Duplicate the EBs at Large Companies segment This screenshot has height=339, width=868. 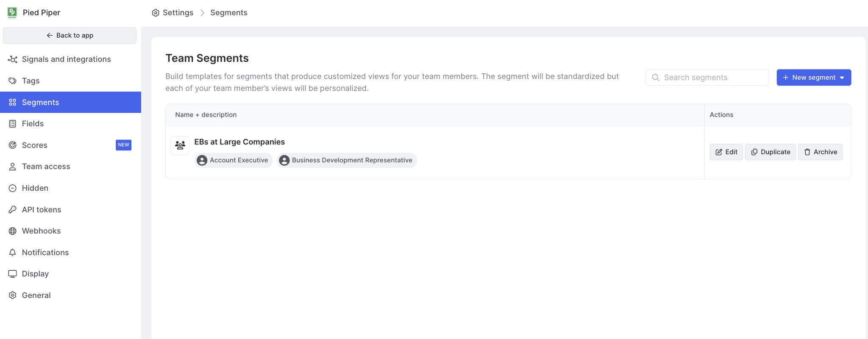[x=770, y=152]
